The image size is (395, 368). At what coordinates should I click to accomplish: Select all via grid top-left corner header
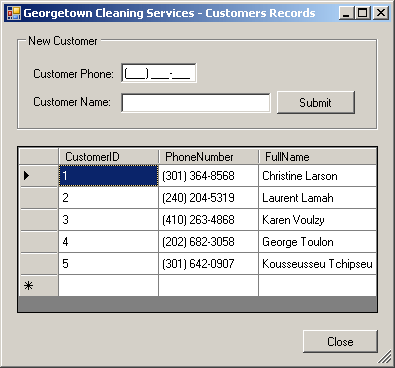point(39,157)
